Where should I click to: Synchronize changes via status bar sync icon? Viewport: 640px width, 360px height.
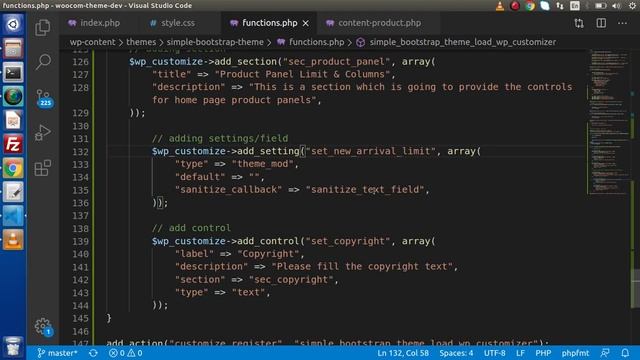[x=93, y=353]
